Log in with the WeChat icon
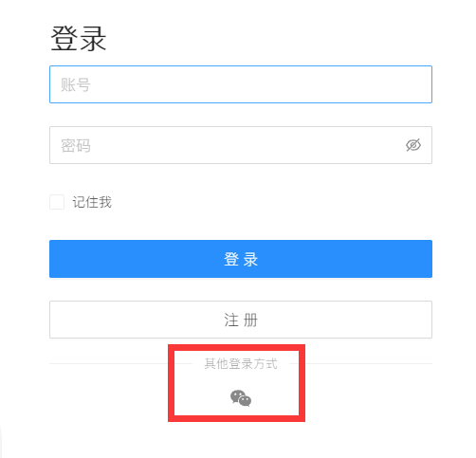Screen dimensions: 476x458 click(241, 398)
